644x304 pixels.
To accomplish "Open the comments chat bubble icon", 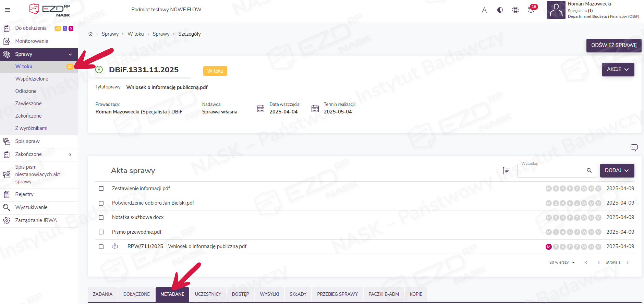I will click(x=634, y=148).
